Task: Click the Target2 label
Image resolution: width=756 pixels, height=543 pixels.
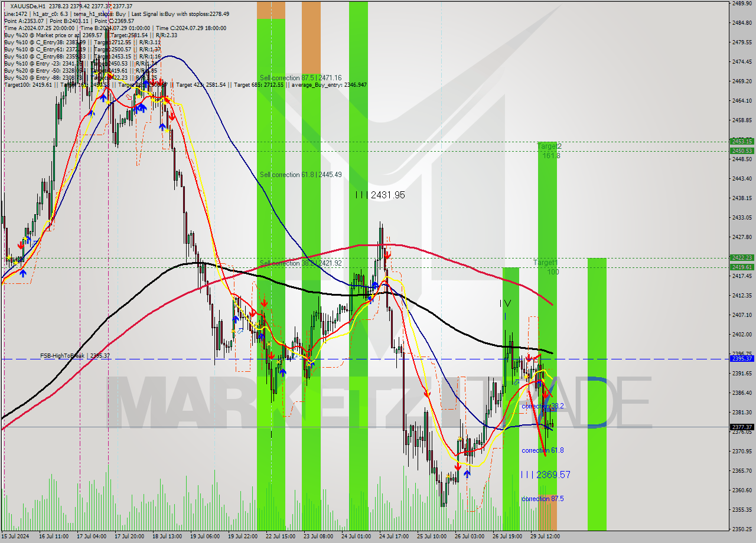Action: click(549, 146)
